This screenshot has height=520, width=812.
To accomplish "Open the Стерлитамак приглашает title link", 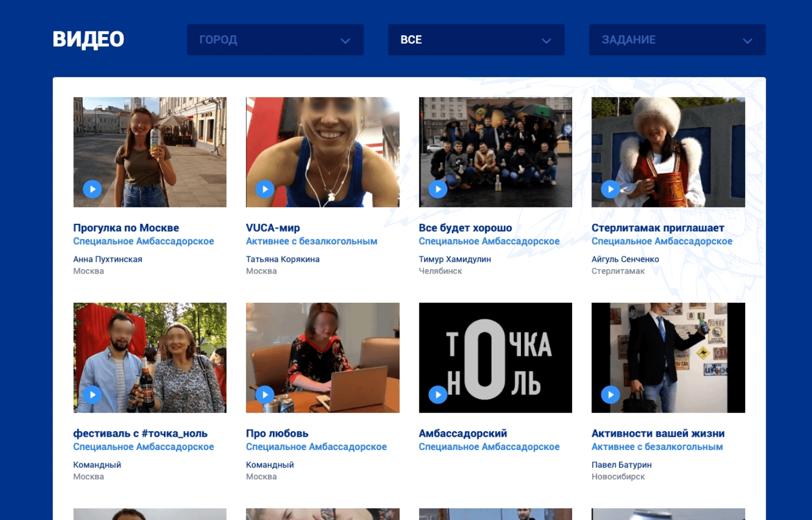I will pyautogui.click(x=658, y=228).
